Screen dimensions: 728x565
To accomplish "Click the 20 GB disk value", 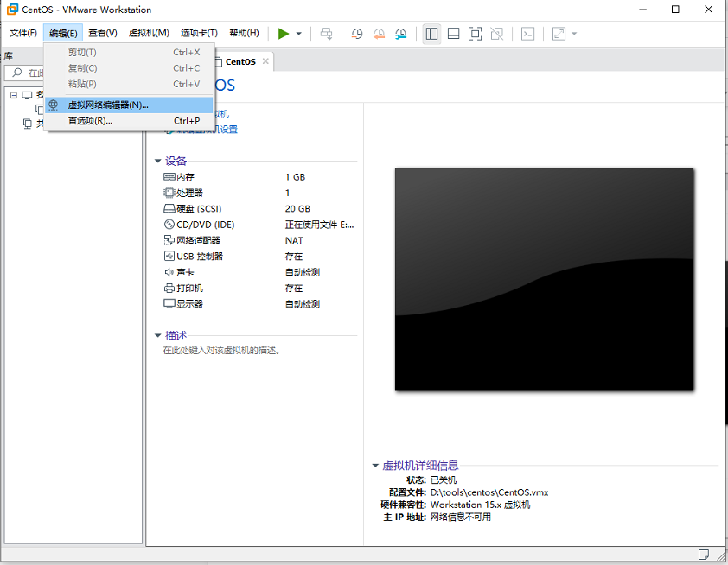I will pos(297,209).
